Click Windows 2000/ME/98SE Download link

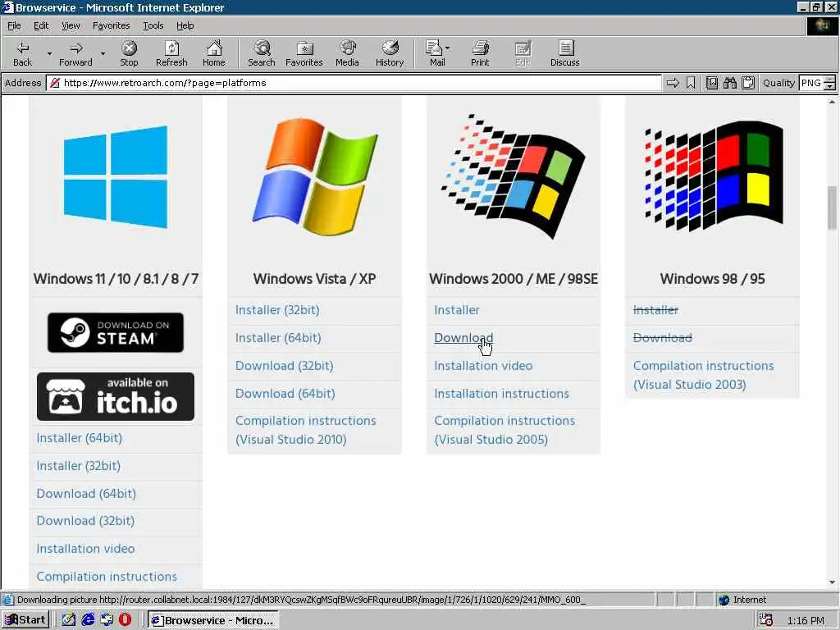tap(463, 338)
